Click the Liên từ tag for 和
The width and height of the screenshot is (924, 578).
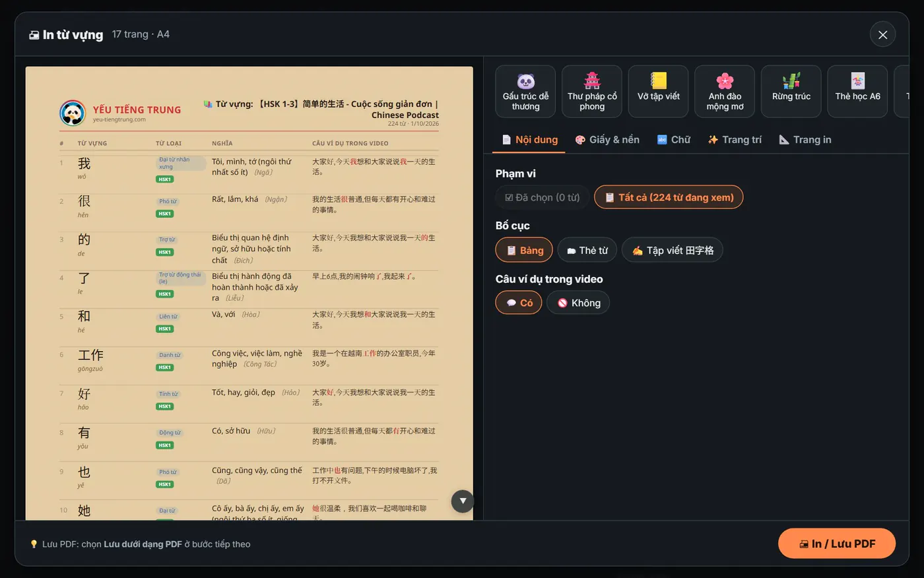pyautogui.click(x=168, y=317)
